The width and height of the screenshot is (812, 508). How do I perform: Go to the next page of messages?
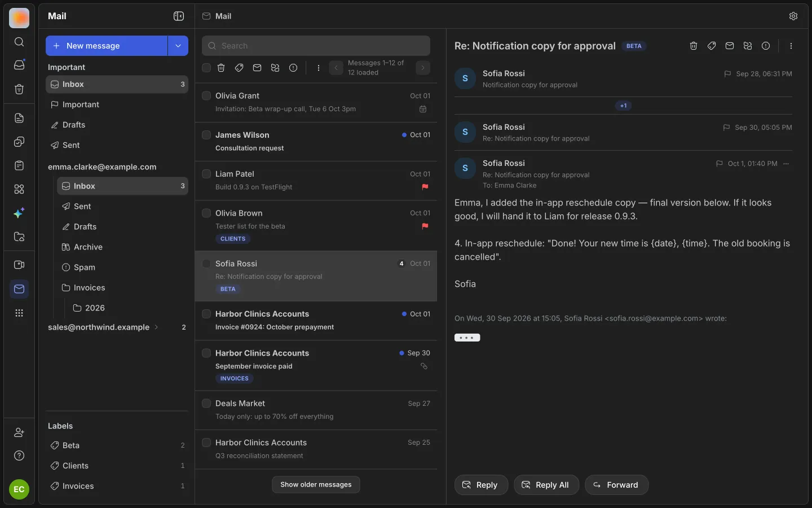(x=423, y=68)
